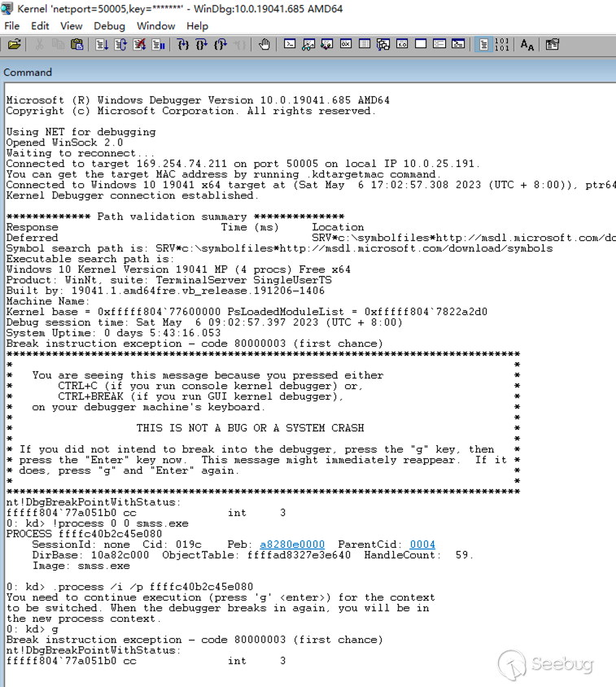
Task: Click the text 'PROCESS ffffc40b2c45e080'
Action: 84,534
